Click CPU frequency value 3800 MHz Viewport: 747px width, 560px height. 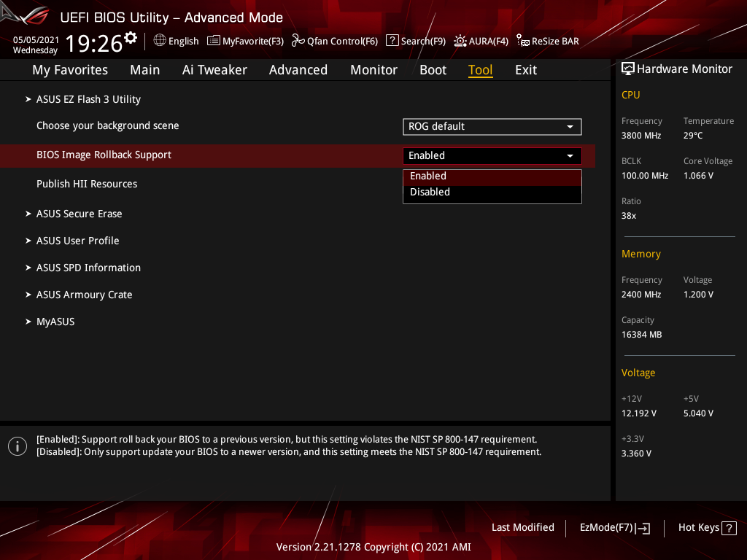click(640, 136)
